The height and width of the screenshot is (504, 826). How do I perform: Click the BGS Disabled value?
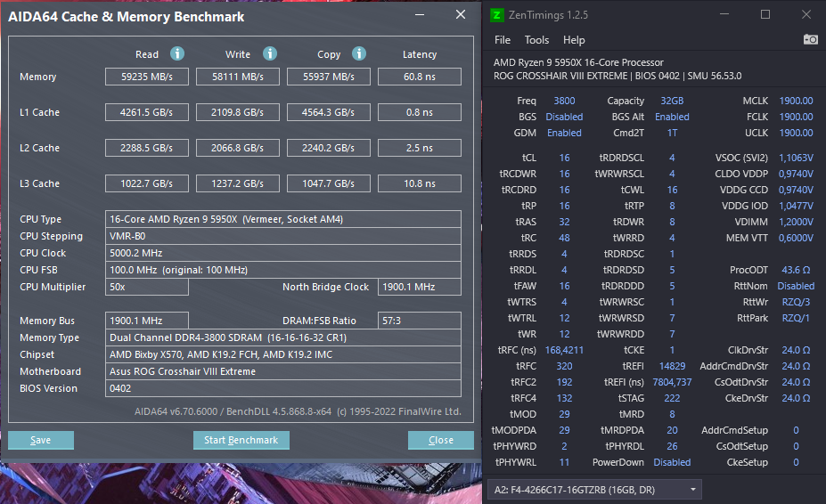(564, 117)
